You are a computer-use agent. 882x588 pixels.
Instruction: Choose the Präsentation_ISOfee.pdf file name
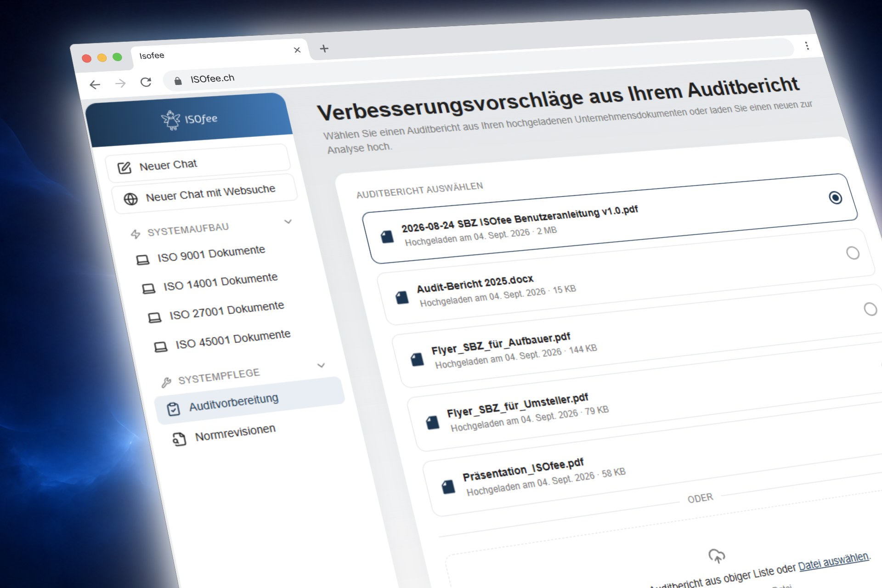pyautogui.click(x=523, y=469)
